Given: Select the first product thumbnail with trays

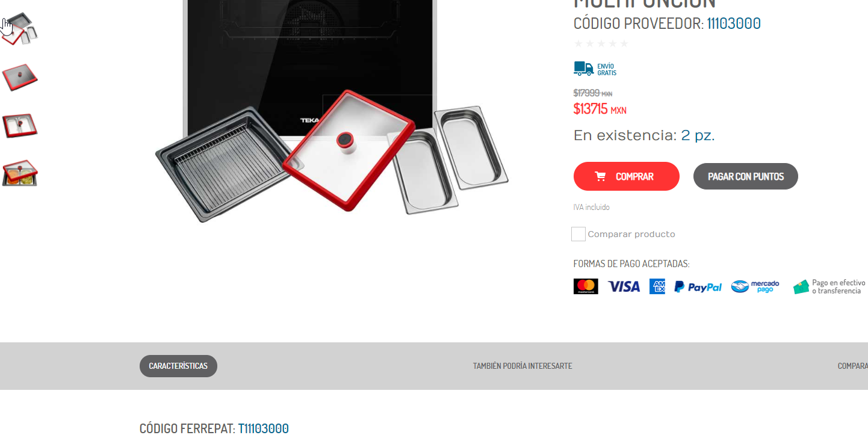Looking at the screenshot, I should click(x=20, y=29).
